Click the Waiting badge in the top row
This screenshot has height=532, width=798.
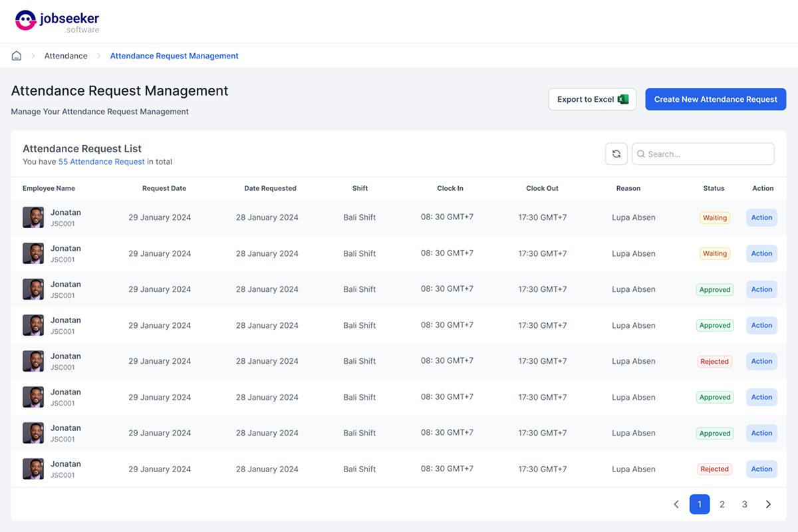click(715, 217)
